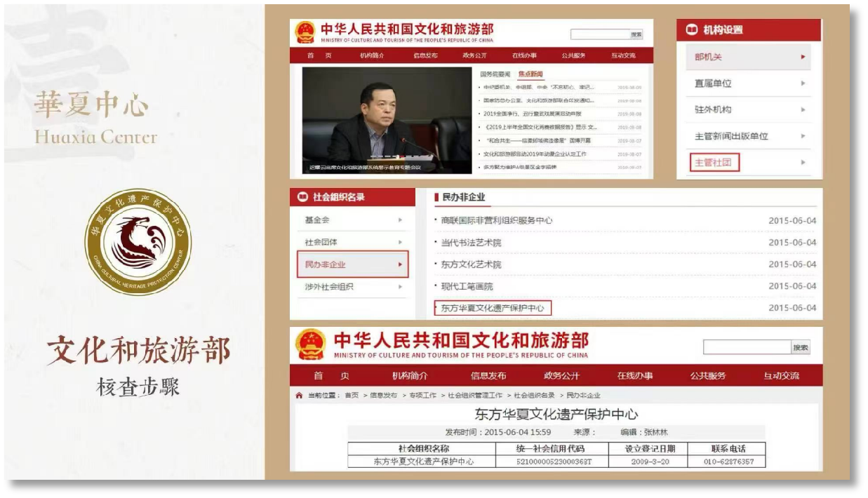Open 互动交流 in the homepage navigation bar
The image size is (868, 498).
point(623,56)
